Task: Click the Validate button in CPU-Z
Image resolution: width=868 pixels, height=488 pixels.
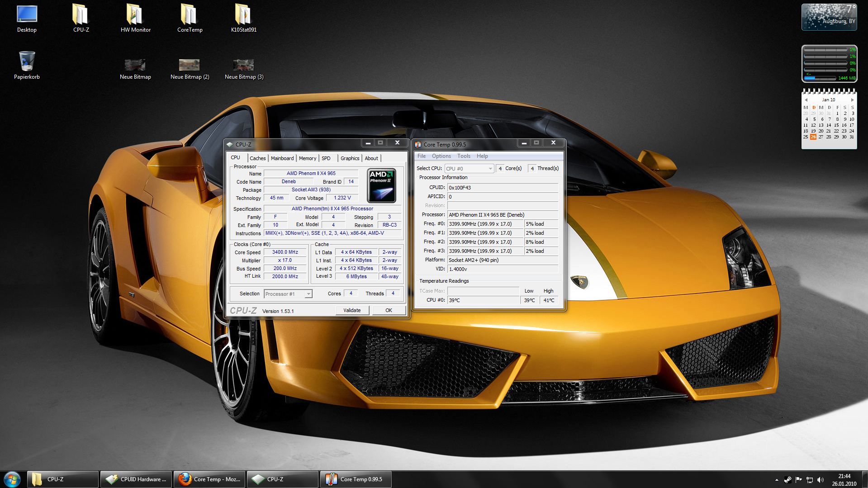Action: 352,310
